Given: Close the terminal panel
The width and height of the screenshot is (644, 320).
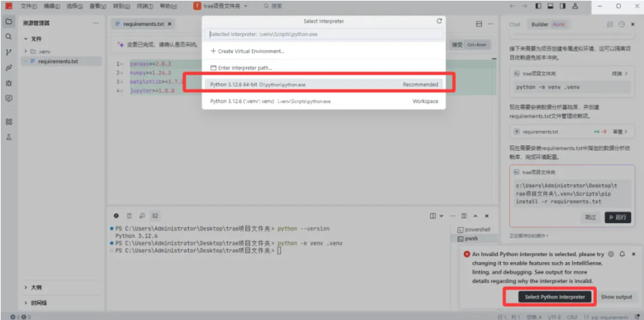Looking at the screenshot, I should point(487,216).
